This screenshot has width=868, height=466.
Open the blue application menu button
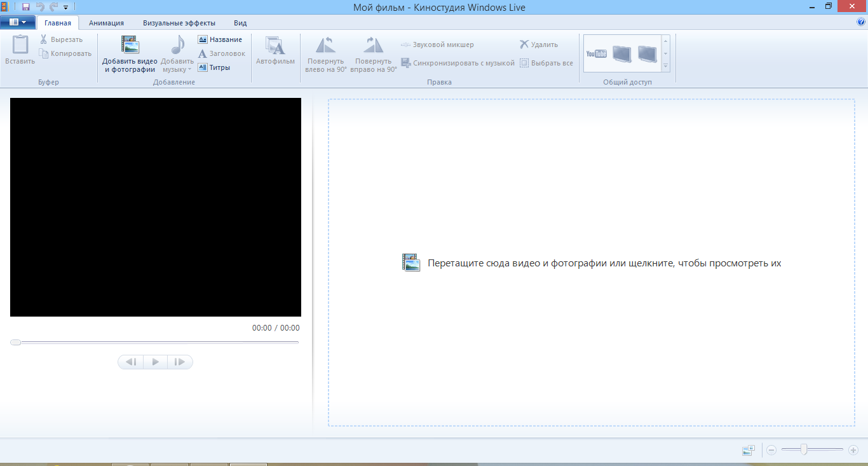(18, 22)
